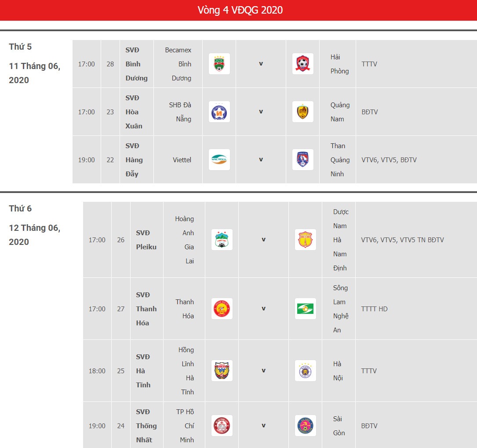Click the Thanh Hóa club logo
Image resolution: width=477 pixels, height=448 pixels.
pos(222,309)
